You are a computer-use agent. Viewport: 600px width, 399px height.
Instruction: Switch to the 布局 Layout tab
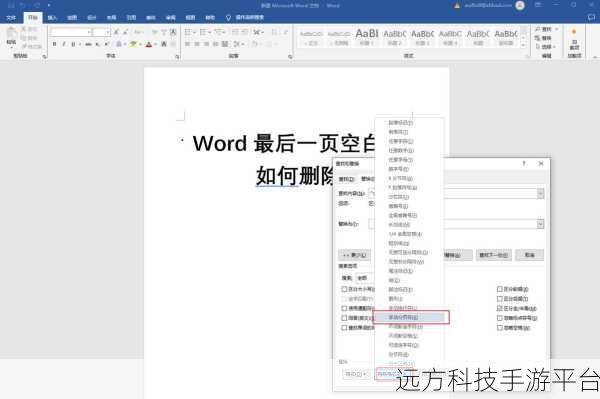click(x=111, y=18)
